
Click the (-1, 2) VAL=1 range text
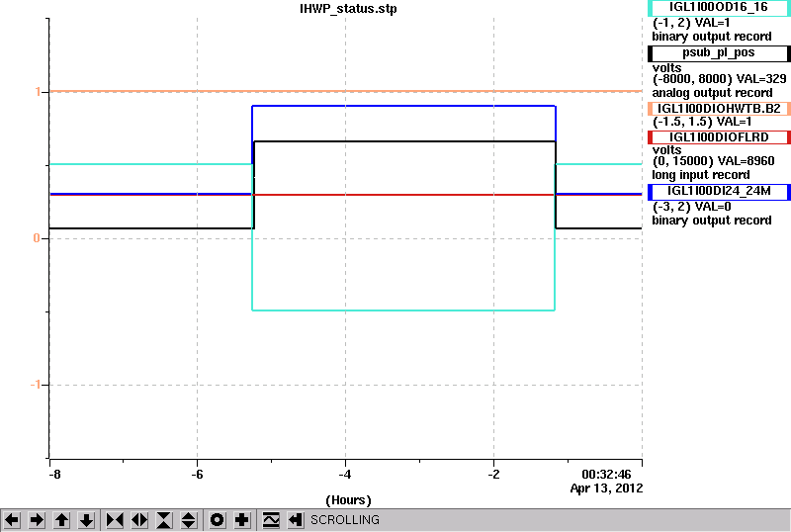point(691,23)
